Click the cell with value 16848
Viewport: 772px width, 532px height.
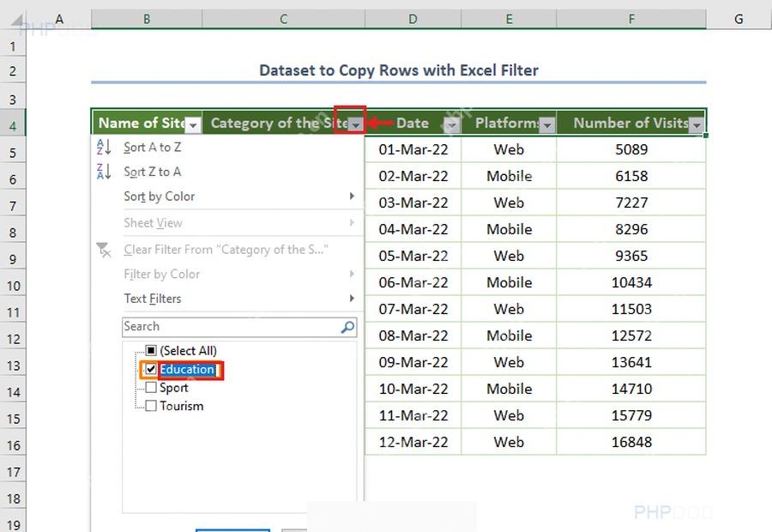coord(631,442)
